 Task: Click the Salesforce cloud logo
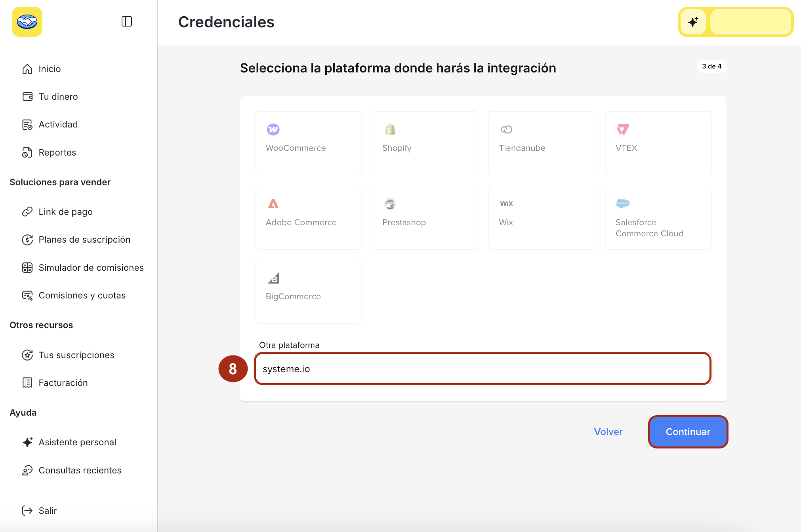point(623,203)
